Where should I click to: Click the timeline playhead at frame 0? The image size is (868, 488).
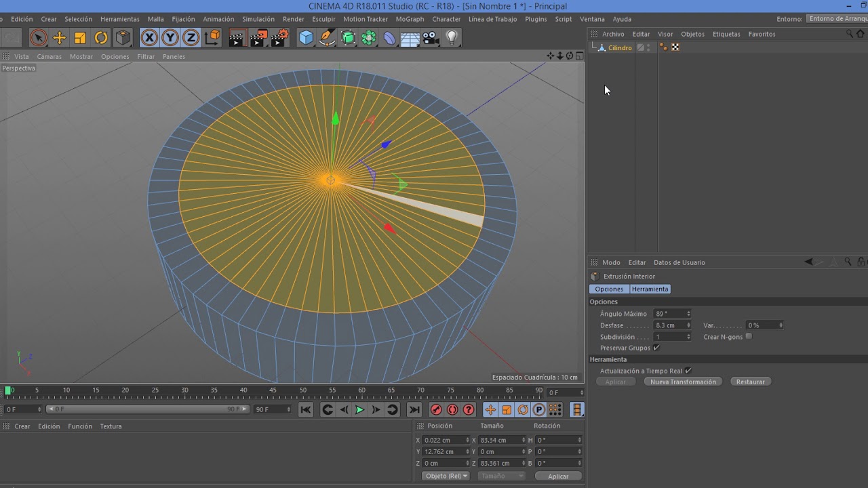8,390
